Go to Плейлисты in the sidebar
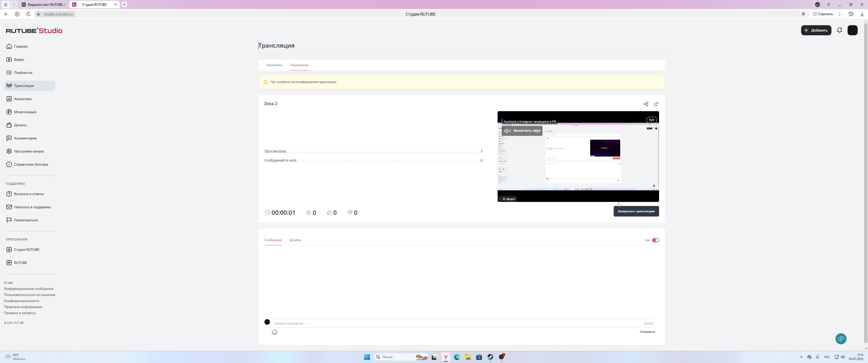 tap(30, 73)
